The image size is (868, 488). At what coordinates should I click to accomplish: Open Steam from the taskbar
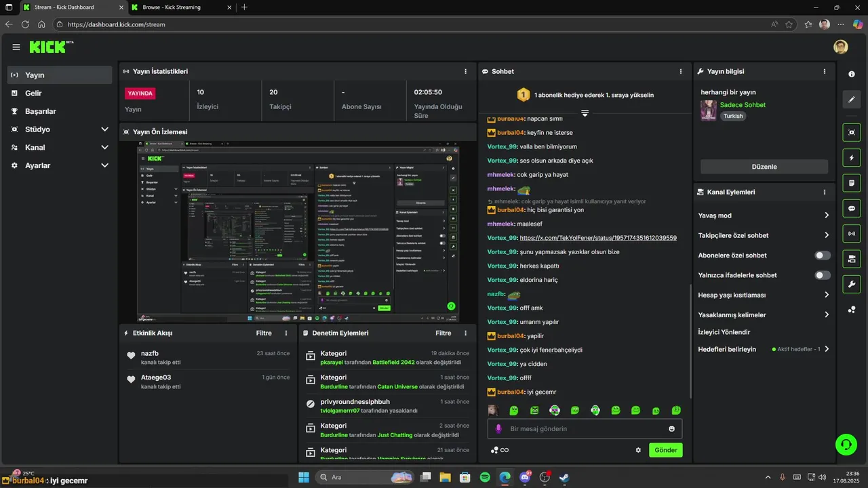coord(564,477)
